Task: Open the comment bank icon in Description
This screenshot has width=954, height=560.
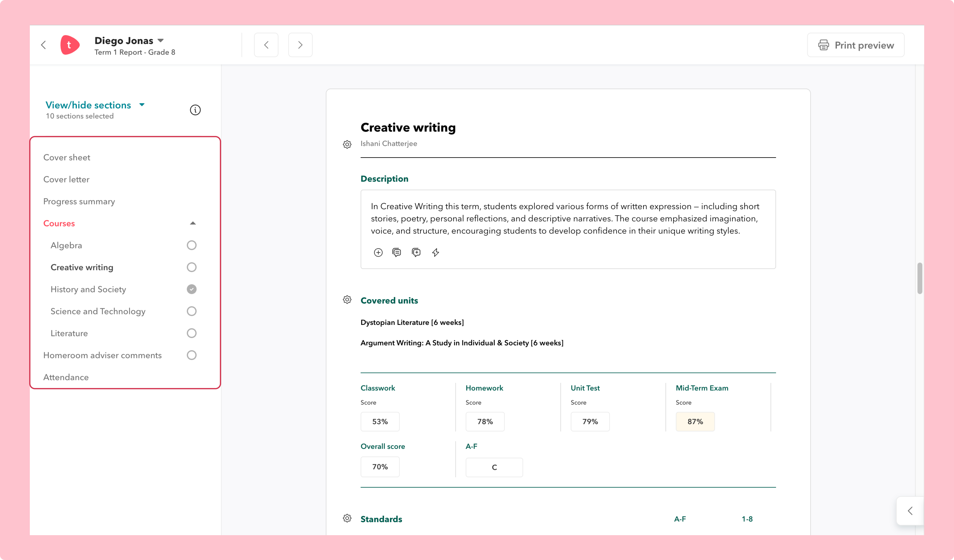Action: click(397, 252)
